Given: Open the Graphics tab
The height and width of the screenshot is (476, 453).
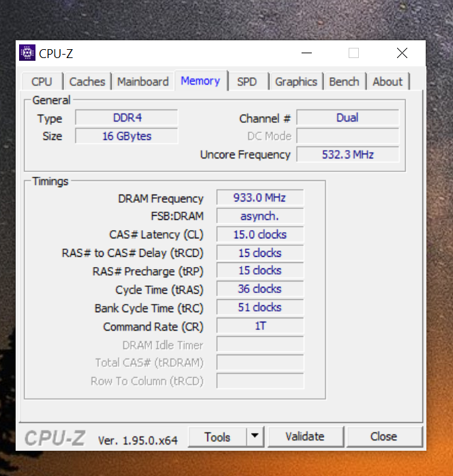Looking at the screenshot, I should [x=296, y=82].
